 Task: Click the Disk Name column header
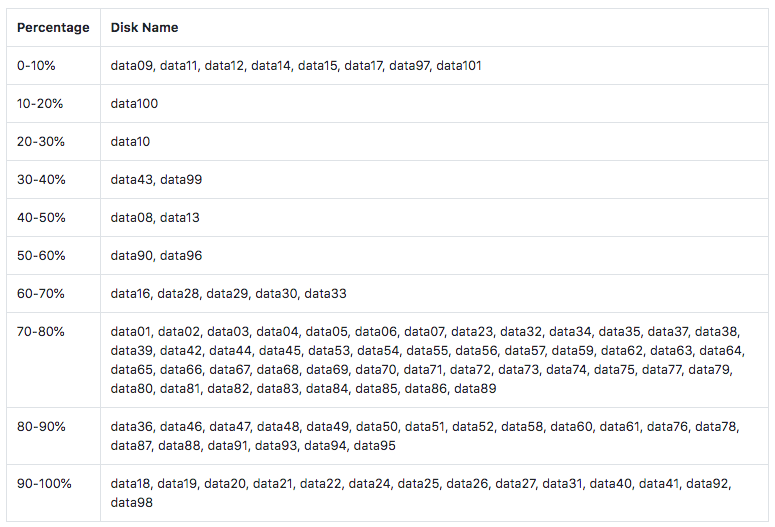click(144, 28)
